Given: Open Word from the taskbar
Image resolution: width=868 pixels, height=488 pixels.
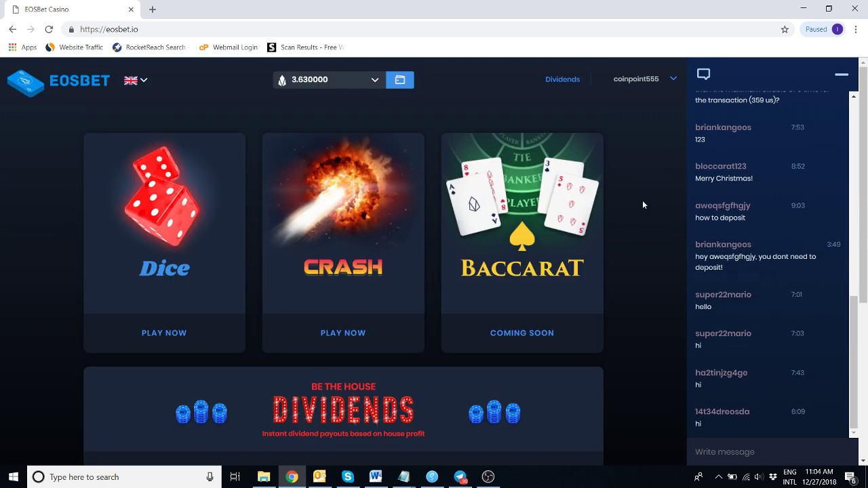Looking at the screenshot, I should (376, 477).
